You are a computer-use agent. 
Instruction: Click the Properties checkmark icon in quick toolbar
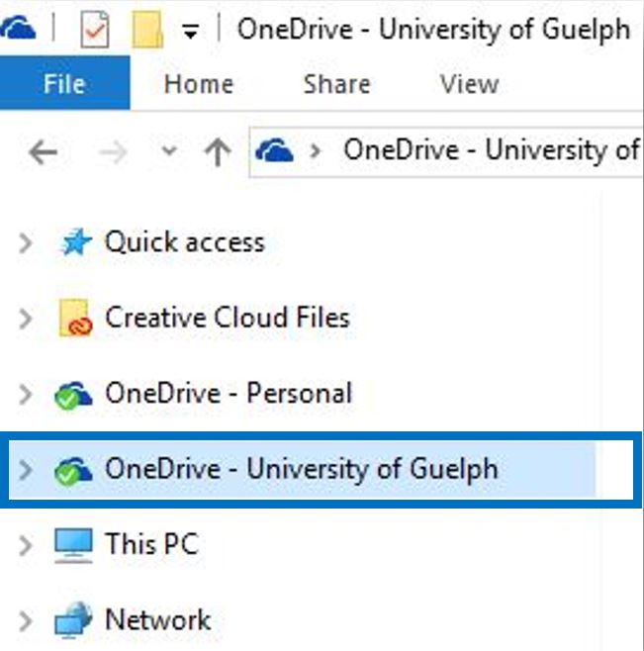[x=95, y=31]
